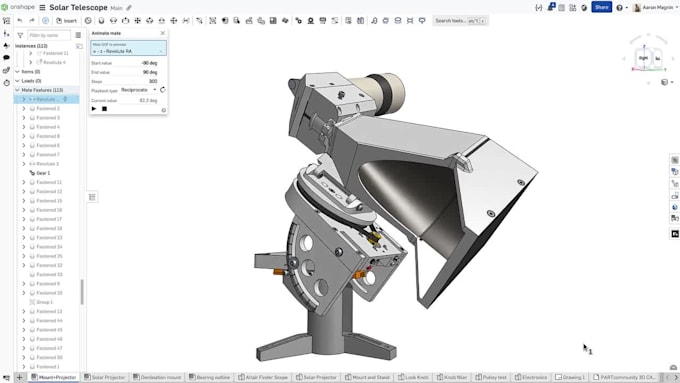Click the Instances (112) header
This screenshot has width=680, height=383.
tap(31, 46)
